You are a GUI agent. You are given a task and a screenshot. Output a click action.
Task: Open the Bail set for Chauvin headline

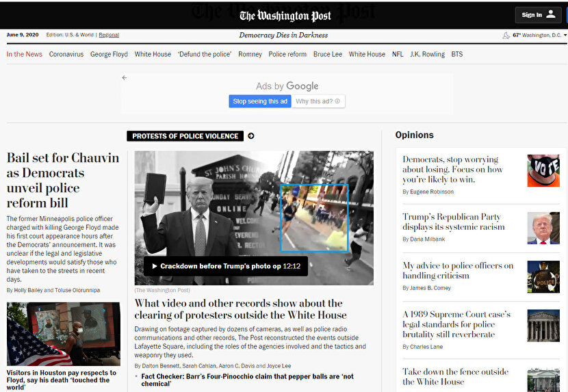point(63,180)
